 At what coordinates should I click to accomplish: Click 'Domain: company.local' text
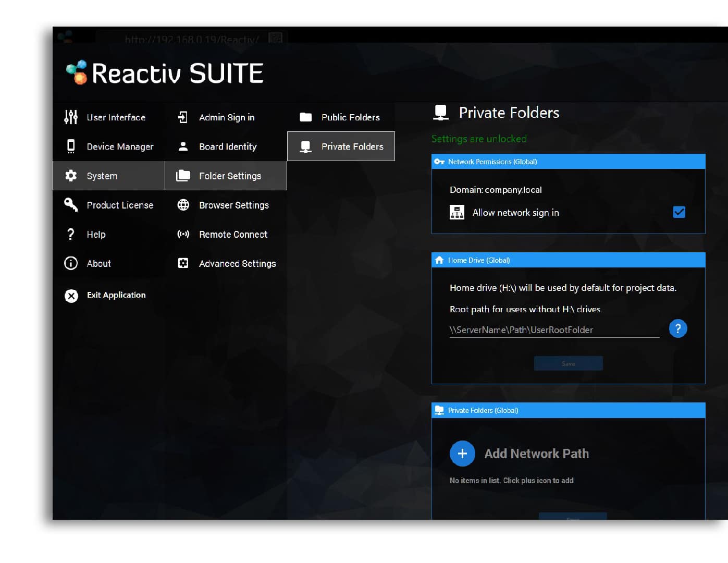pyautogui.click(x=496, y=190)
